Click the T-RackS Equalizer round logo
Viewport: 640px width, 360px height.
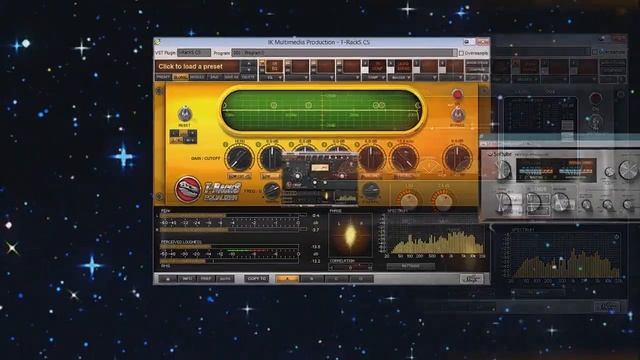click(x=188, y=189)
